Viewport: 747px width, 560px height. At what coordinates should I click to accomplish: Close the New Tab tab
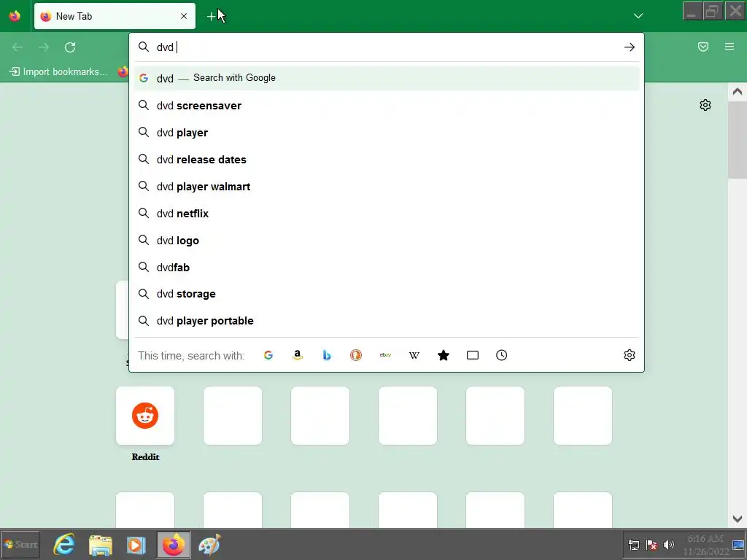tap(184, 16)
